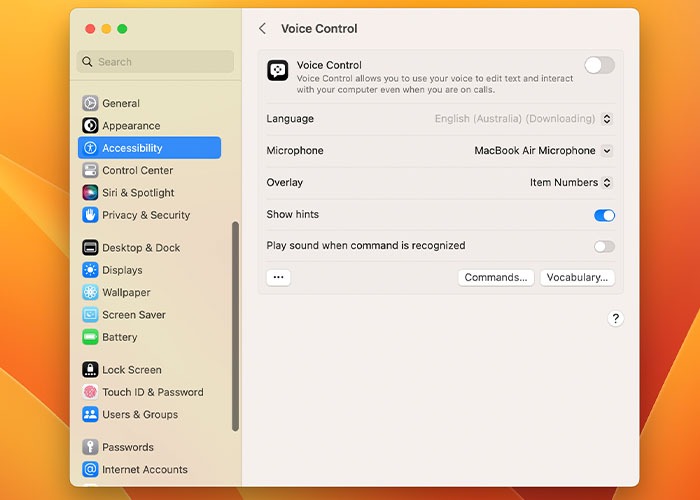The height and width of the screenshot is (500, 700).
Task: Enable the Voice Control switch
Action: click(x=600, y=65)
